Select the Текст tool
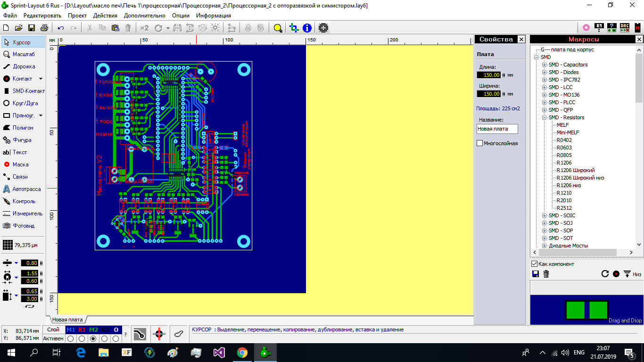The width and height of the screenshot is (644, 362). tap(23, 152)
